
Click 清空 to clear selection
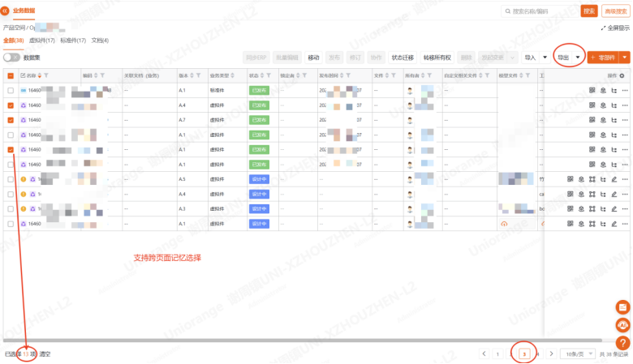(45, 354)
